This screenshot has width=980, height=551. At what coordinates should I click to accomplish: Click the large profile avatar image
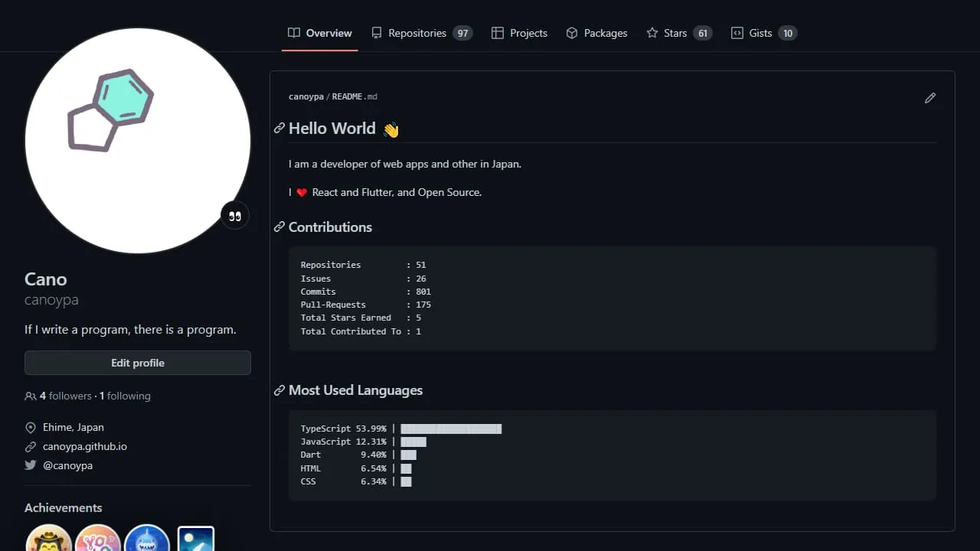point(138,141)
